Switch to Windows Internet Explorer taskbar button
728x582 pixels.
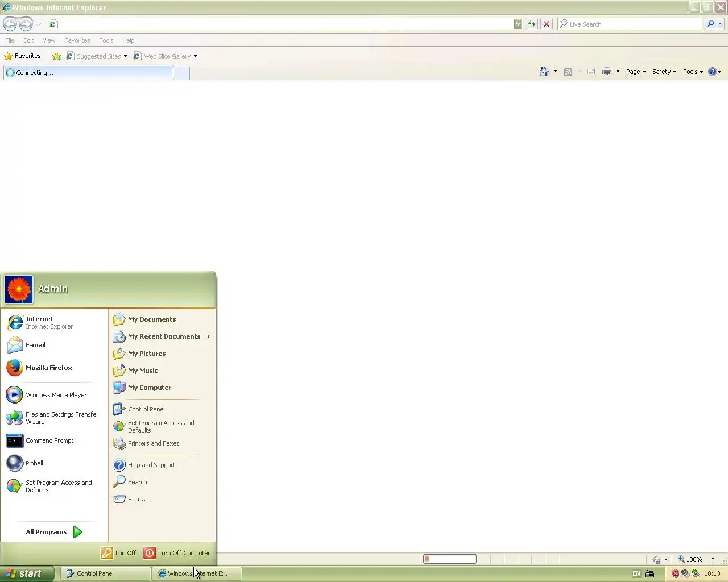coord(197,573)
